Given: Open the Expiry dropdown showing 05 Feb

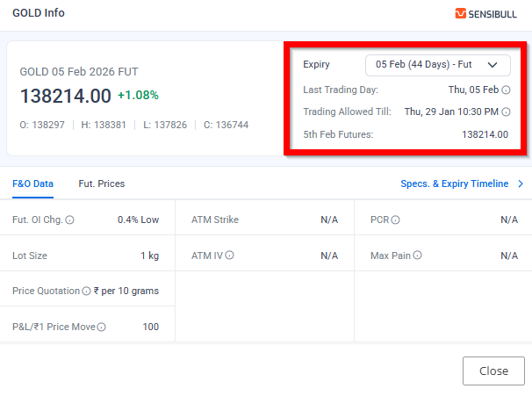Looking at the screenshot, I should click(x=437, y=65).
